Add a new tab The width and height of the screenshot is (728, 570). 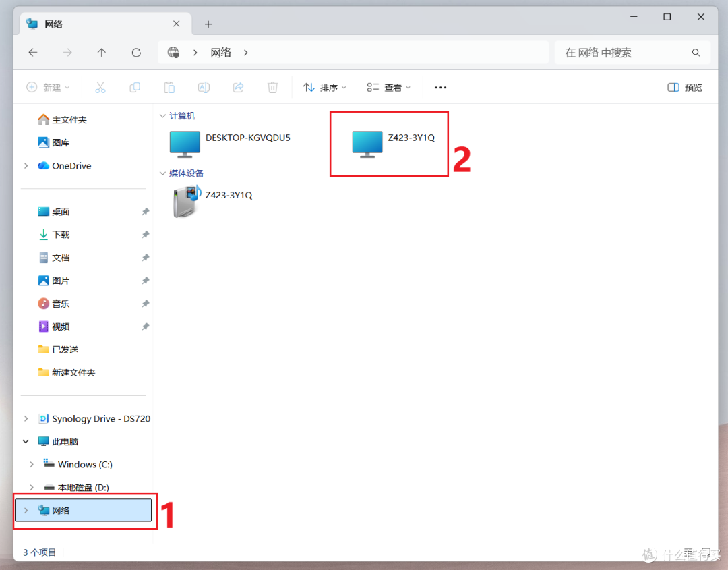208,24
